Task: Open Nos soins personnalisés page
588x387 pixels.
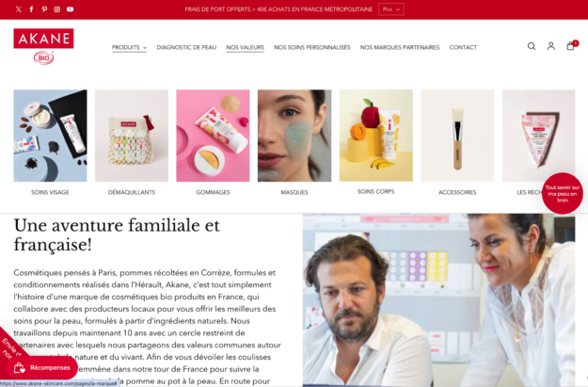Action: (x=312, y=47)
